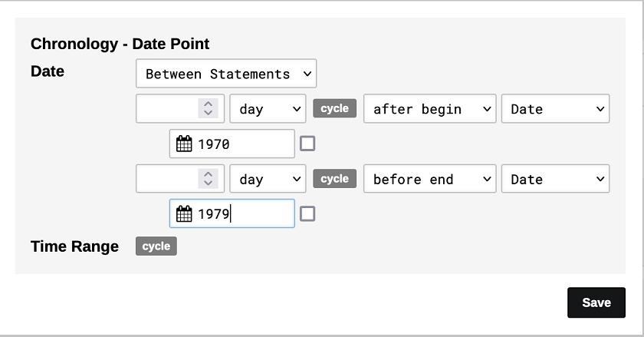Image resolution: width=644 pixels, height=337 pixels.
Task: Open the Between Statements dropdown
Action: (226, 74)
